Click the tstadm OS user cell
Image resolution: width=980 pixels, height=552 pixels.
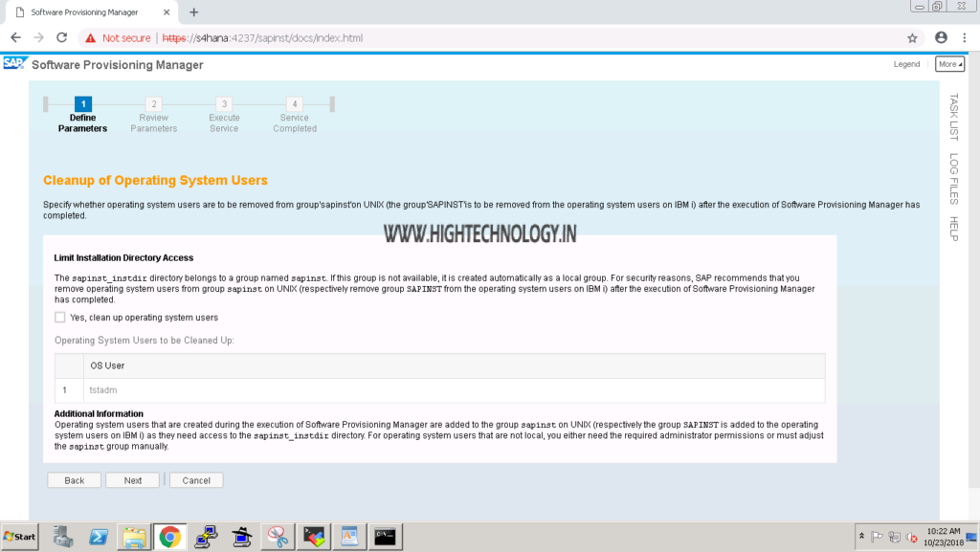click(x=455, y=390)
